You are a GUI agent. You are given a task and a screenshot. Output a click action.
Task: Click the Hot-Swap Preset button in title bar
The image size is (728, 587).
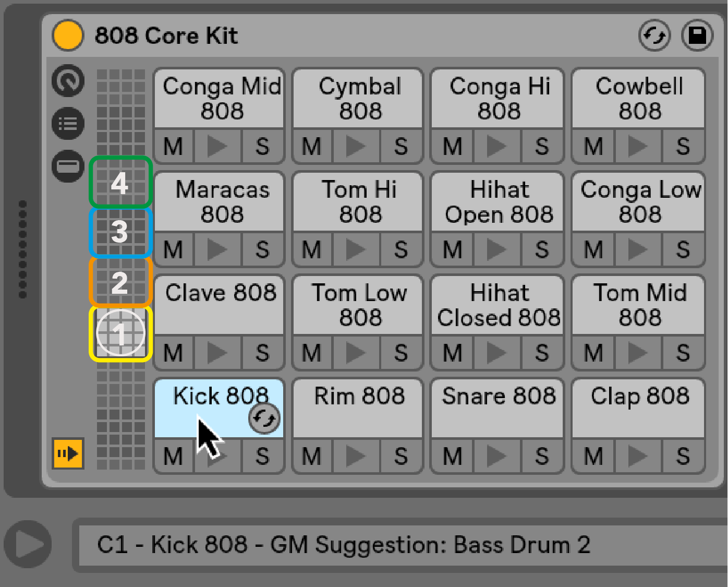click(654, 35)
